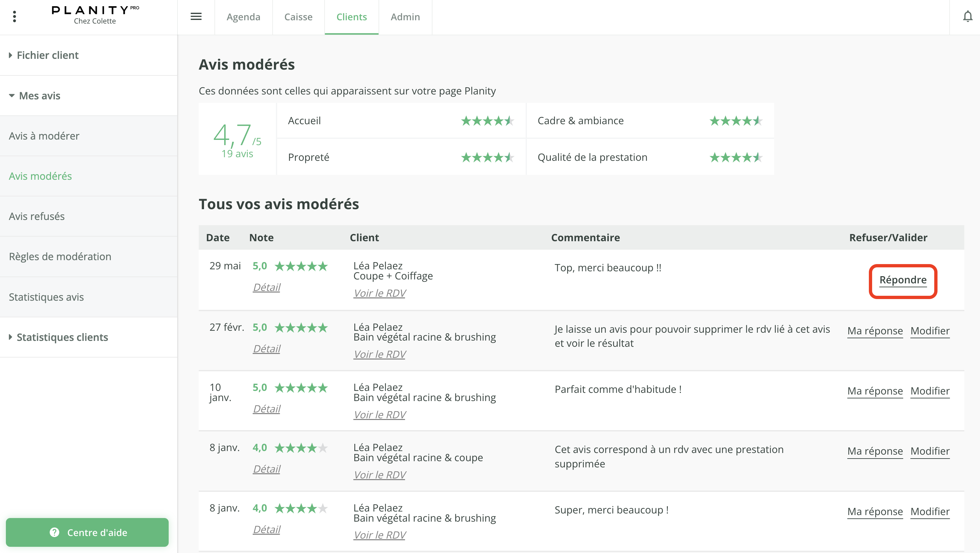Select Avis à modérer in sidebar
The width and height of the screenshot is (980, 553).
[44, 136]
